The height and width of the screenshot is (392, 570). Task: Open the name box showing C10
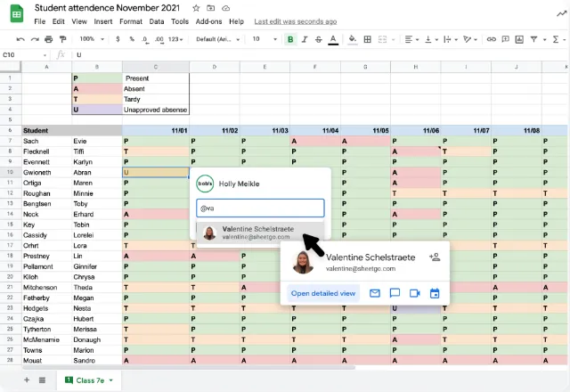click(x=24, y=55)
